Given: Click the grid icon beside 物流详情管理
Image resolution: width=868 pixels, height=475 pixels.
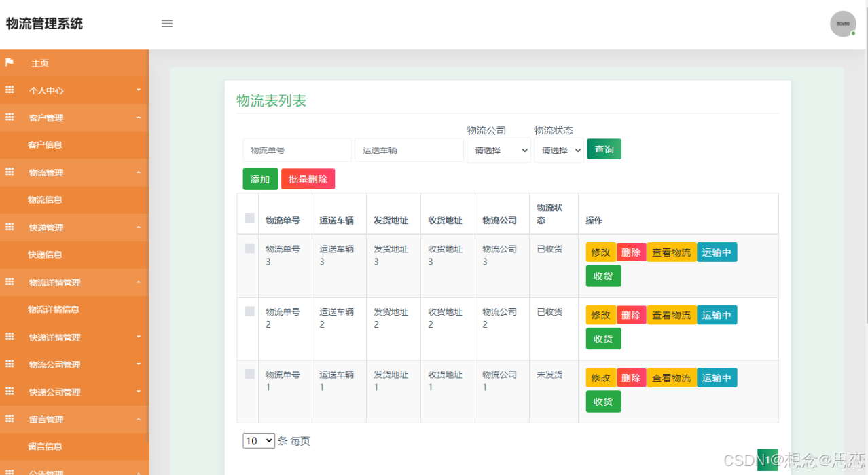Looking at the screenshot, I should coord(10,282).
